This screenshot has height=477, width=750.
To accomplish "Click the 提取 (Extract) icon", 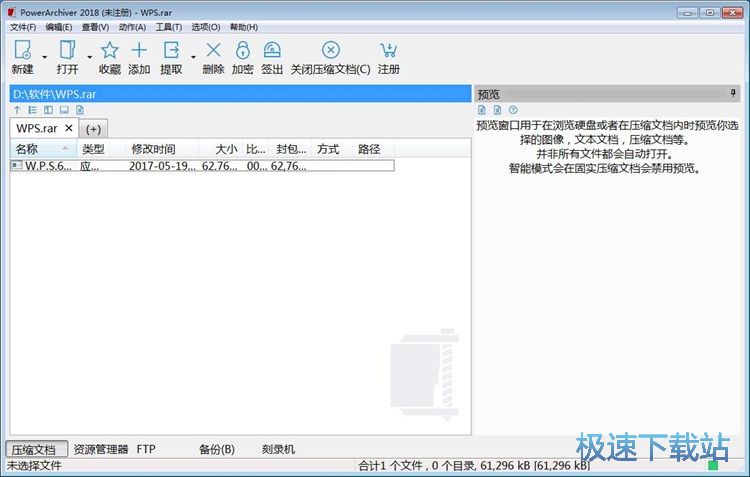I will [171, 50].
